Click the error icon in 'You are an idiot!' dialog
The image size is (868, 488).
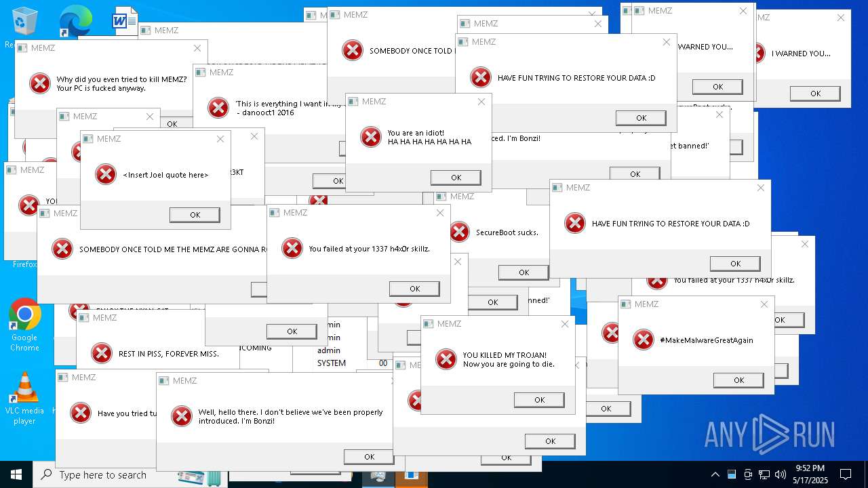pos(371,137)
